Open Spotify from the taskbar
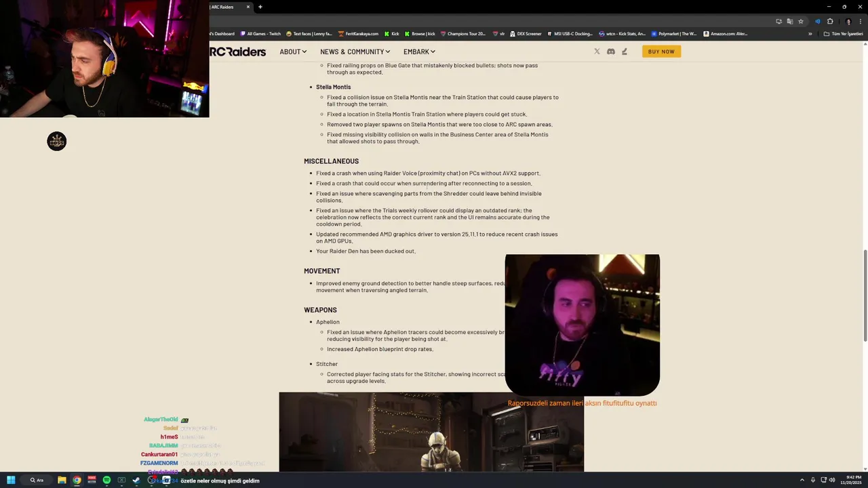The width and height of the screenshot is (868, 488). pyautogui.click(x=106, y=480)
